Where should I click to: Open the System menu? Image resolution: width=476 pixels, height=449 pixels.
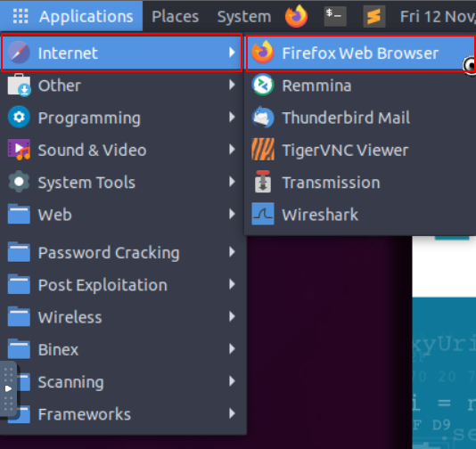click(244, 16)
